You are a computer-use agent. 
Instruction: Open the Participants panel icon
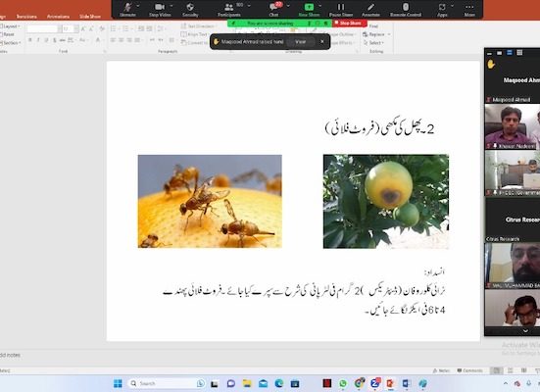(x=228, y=7)
